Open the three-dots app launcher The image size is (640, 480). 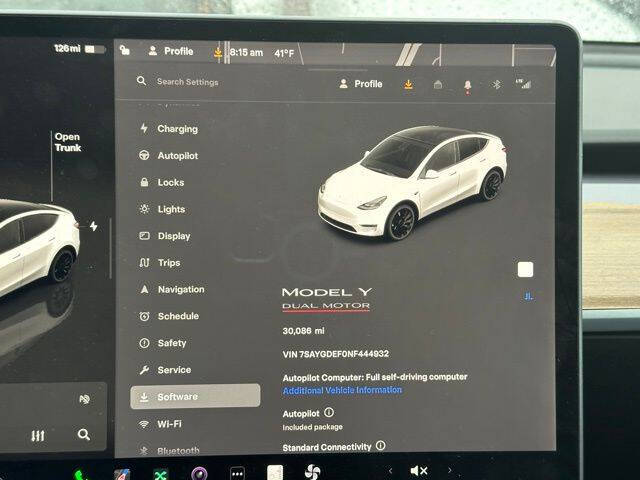click(237, 473)
